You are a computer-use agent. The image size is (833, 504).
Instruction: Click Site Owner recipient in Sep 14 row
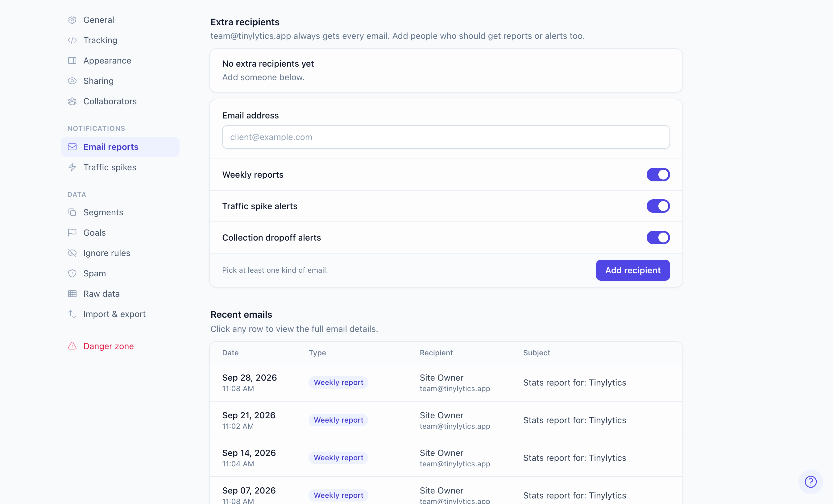pyautogui.click(x=441, y=453)
